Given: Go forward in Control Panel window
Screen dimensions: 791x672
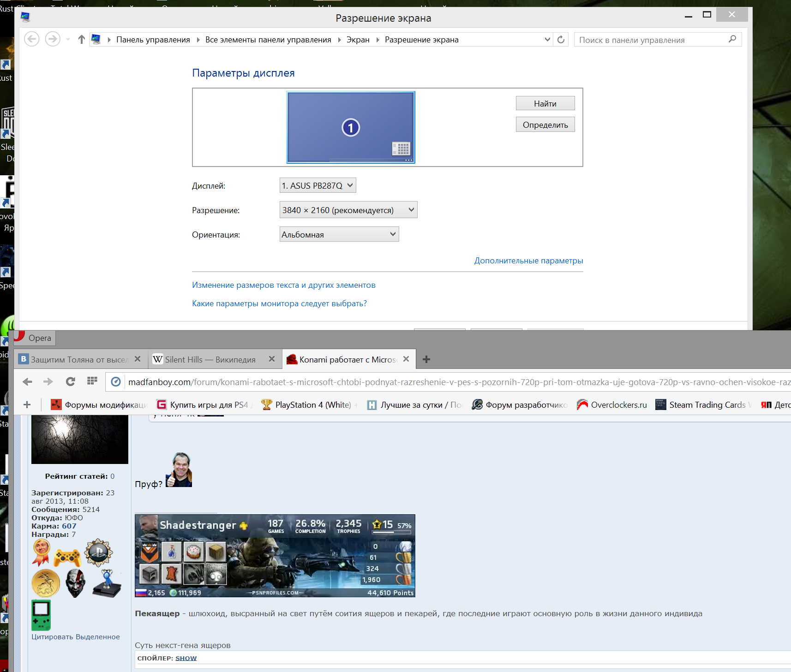Looking at the screenshot, I should click(x=53, y=39).
